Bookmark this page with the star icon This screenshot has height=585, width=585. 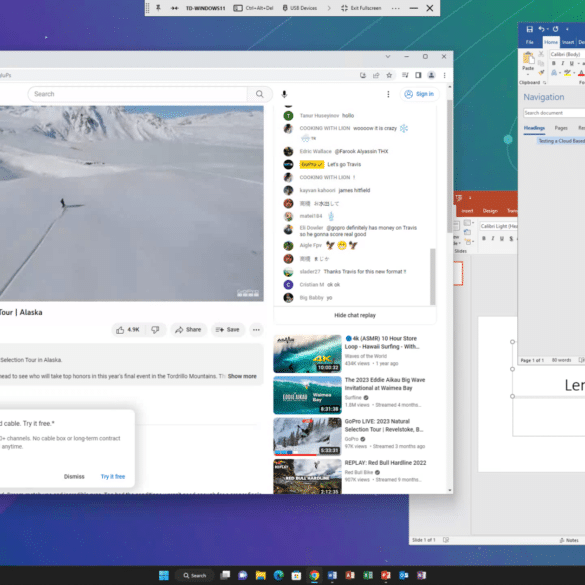tap(389, 75)
